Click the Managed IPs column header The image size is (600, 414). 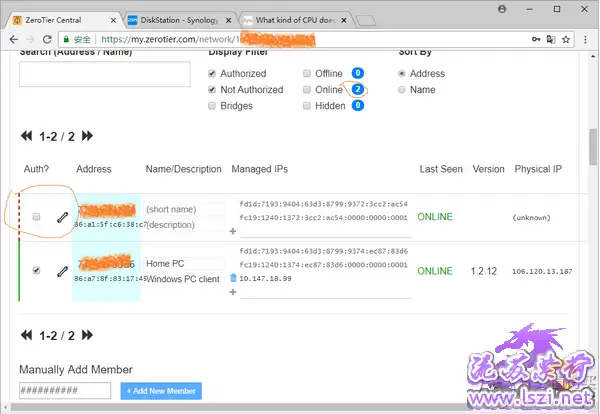click(259, 169)
